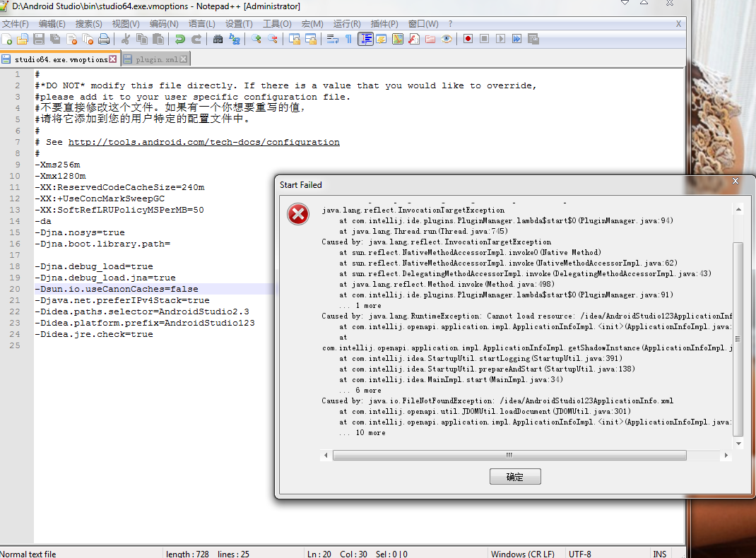Open the 搜索(S) menu
The height and width of the screenshot is (558, 756).
[x=89, y=23]
